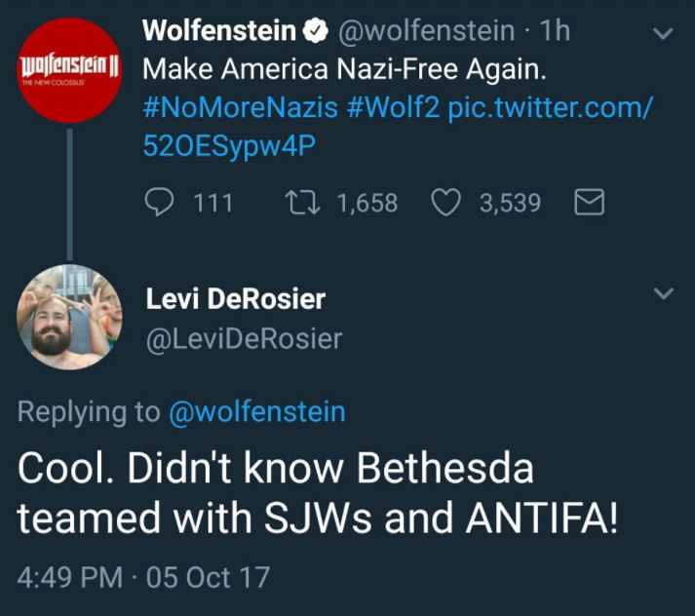Retweet the Wolfenstein tweet
Viewport: 695px width, 616px height.
point(295,203)
